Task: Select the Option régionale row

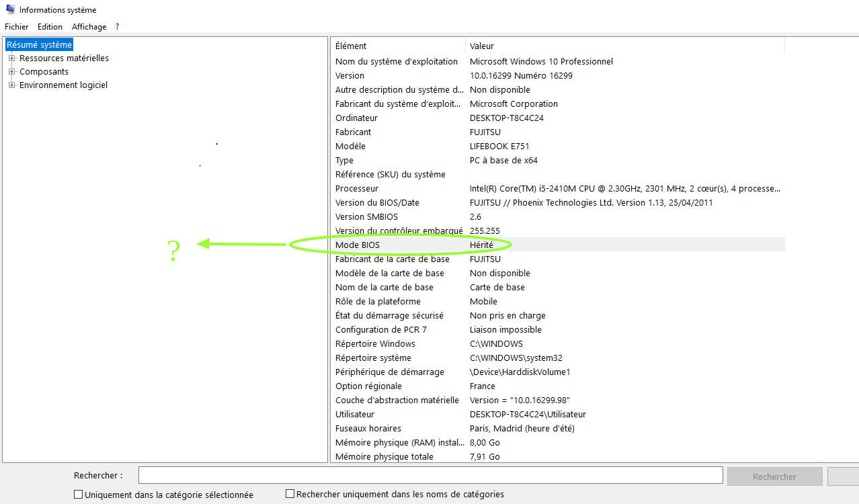Action: point(558,386)
